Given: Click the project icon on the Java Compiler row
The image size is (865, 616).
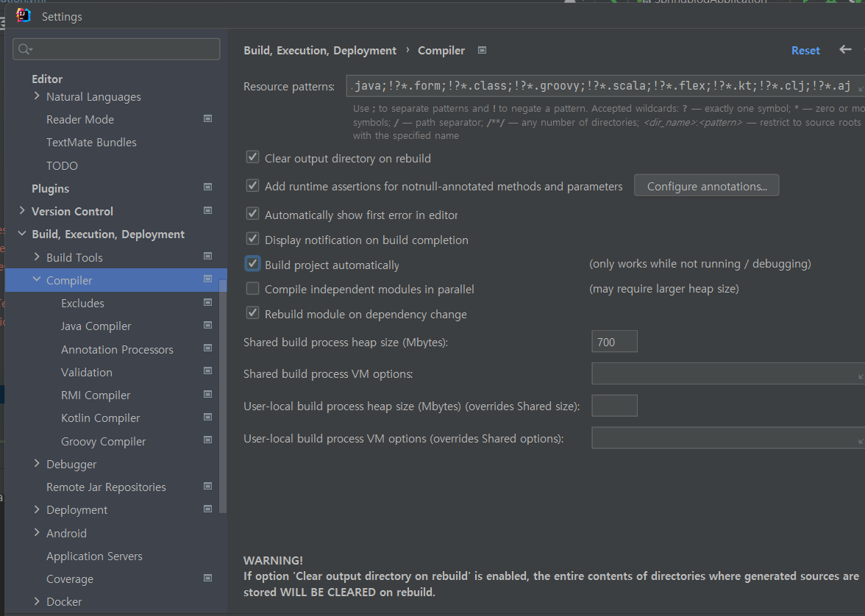Looking at the screenshot, I should [208, 326].
